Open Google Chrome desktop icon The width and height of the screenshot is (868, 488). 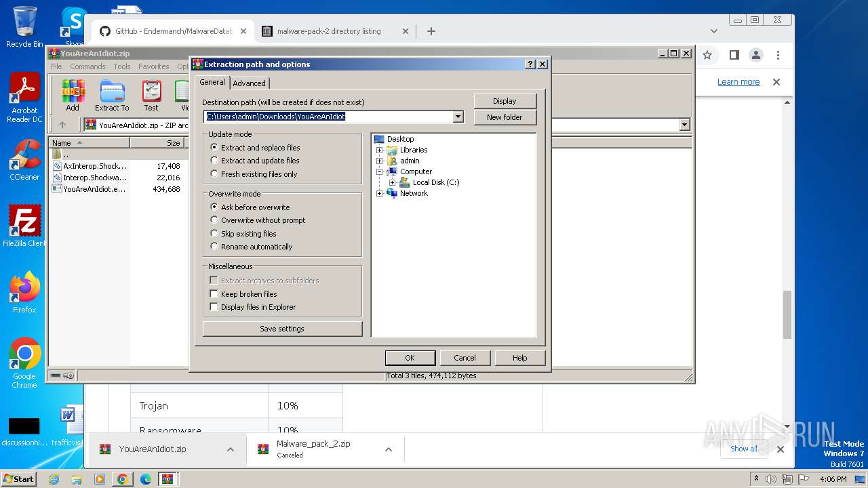click(24, 363)
